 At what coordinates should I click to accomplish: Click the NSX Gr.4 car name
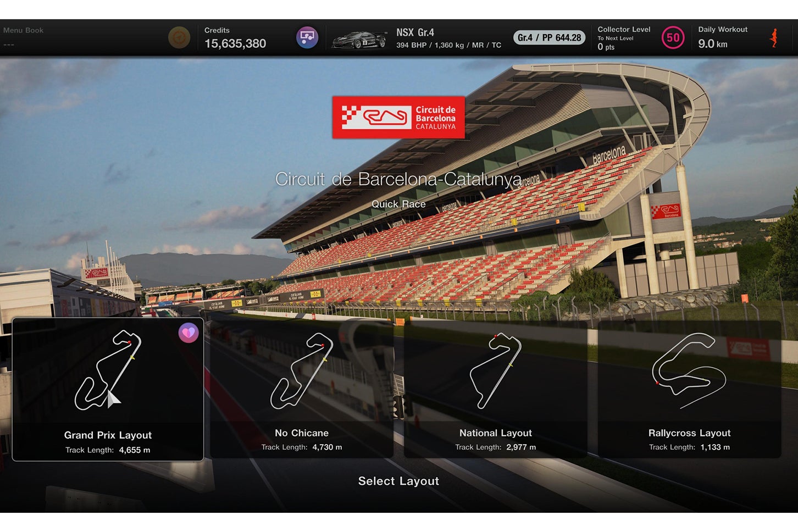click(415, 32)
